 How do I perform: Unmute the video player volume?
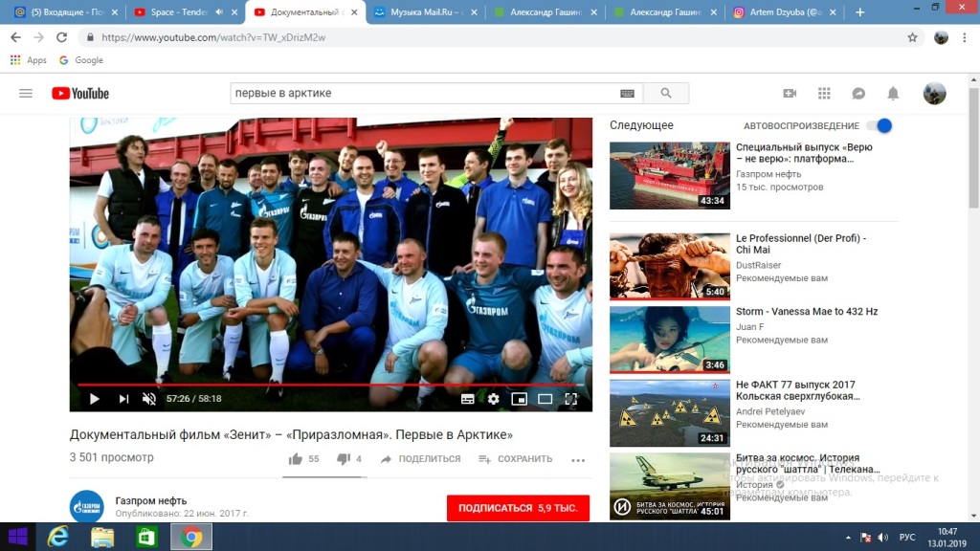(148, 399)
